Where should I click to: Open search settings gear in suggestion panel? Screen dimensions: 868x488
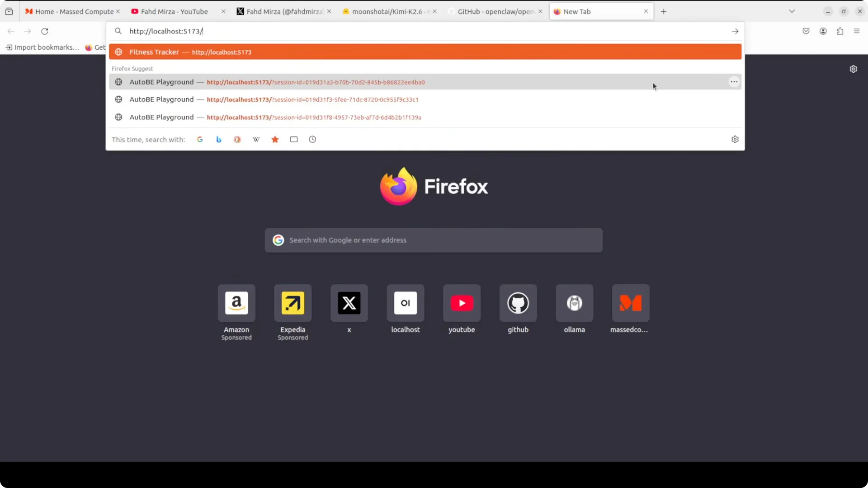coord(735,139)
